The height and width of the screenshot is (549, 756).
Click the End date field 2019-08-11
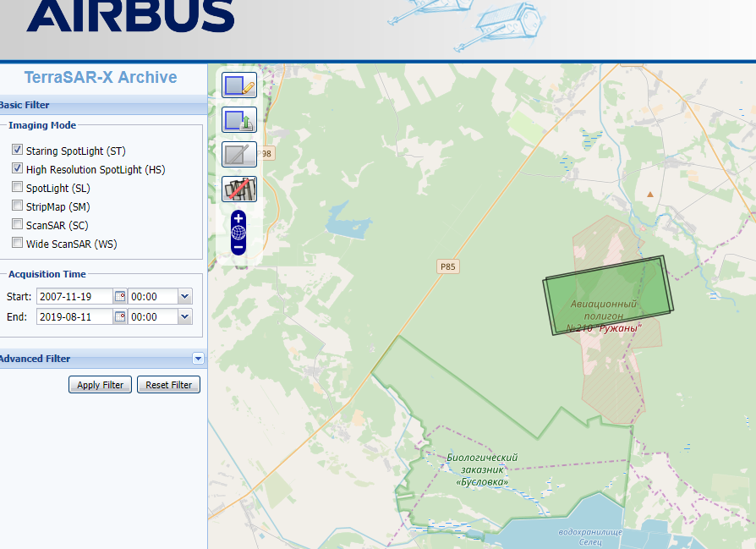pos(74,316)
